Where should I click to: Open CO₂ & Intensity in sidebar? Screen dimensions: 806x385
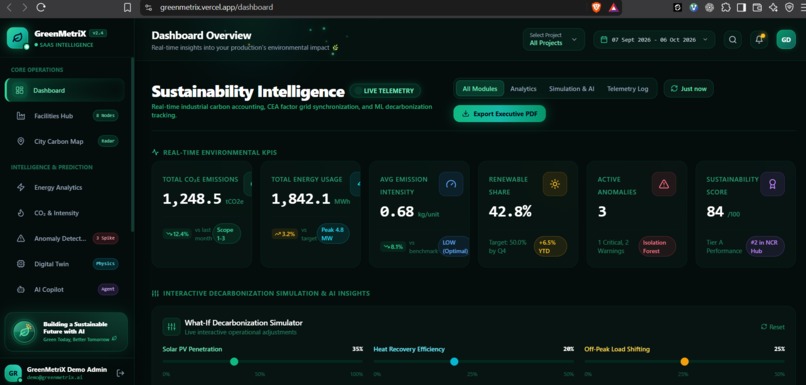tap(64, 213)
